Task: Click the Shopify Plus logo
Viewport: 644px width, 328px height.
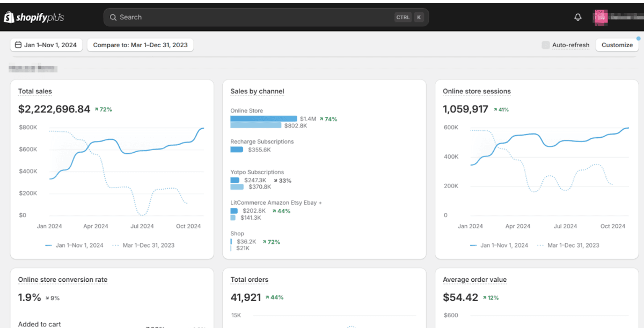Action: click(x=34, y=17)
